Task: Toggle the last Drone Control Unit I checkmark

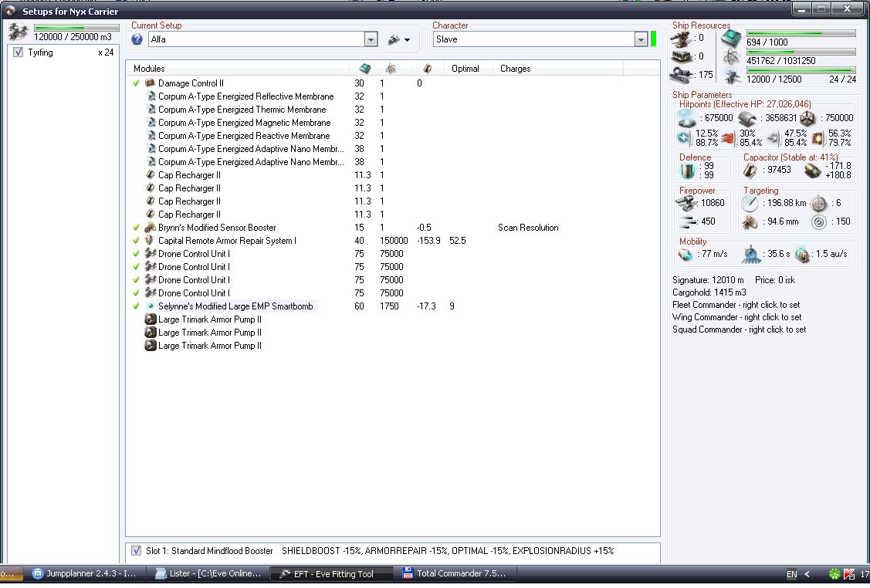Action: (x=136, y=293)
